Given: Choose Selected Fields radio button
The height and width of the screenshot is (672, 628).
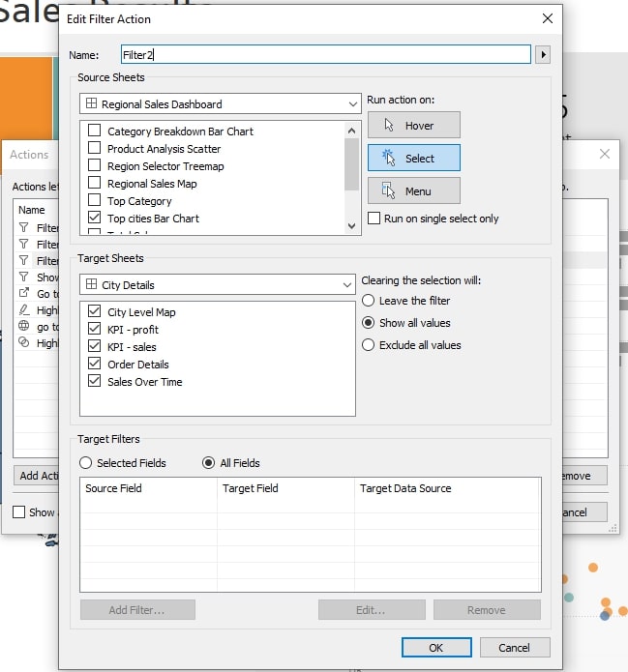Looking at the screenshot, I should click(x=85, y=463).
